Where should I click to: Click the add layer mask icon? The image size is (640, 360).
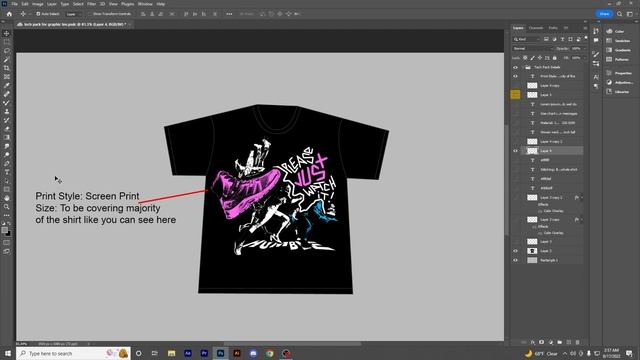[x=542, y=342]
